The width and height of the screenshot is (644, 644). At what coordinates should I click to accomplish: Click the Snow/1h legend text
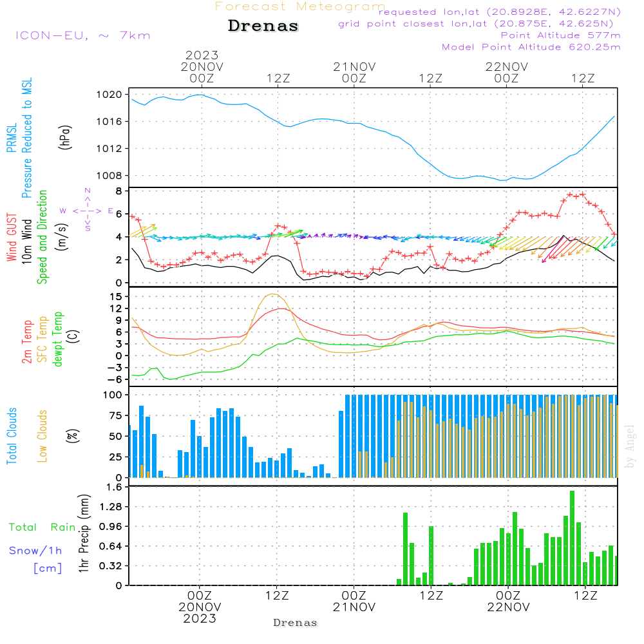[35, 551]
